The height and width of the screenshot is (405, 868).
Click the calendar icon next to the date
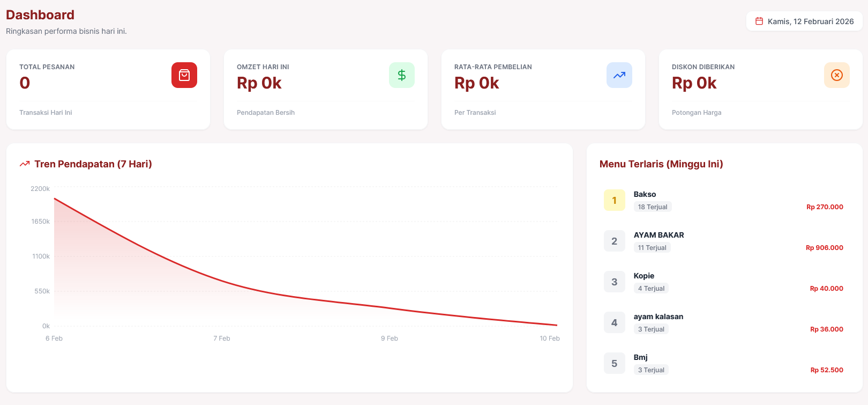(x=760, y=21)
